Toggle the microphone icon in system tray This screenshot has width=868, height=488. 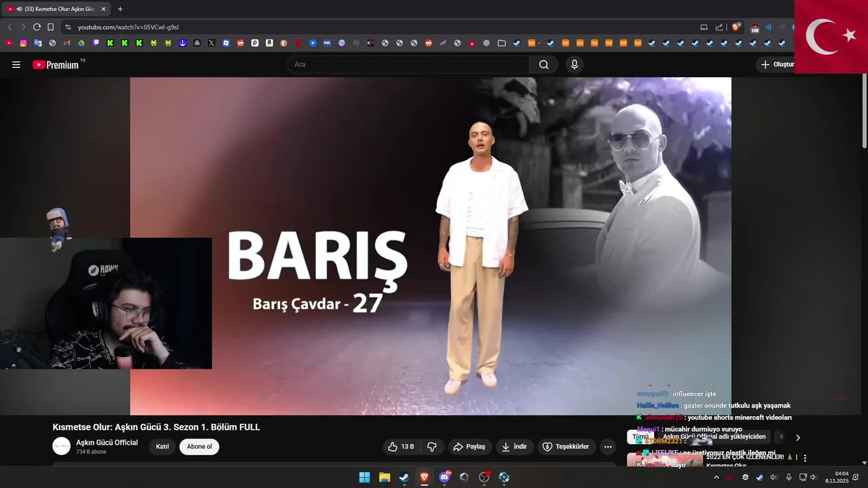click(789, 477)
